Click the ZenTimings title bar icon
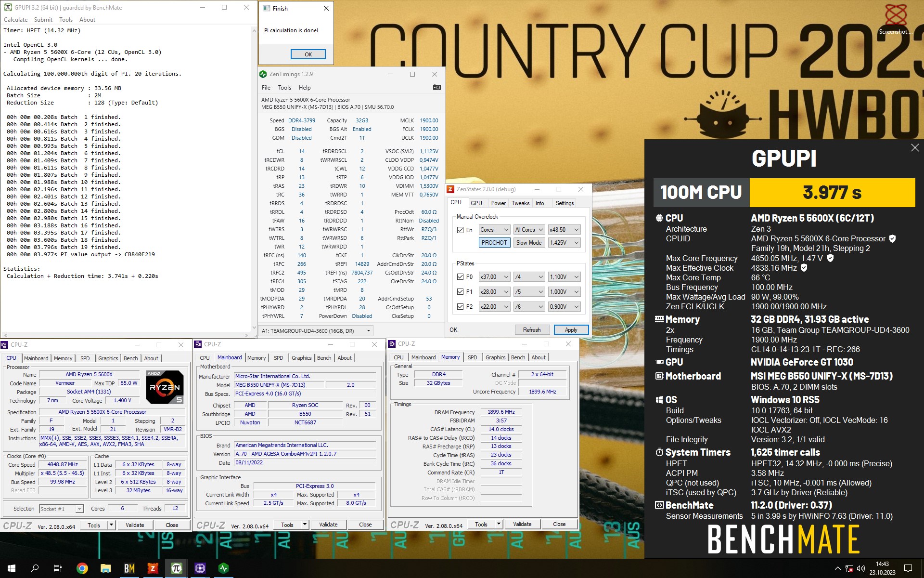This screenshot has width=924, height=578. tap(263, 74)
